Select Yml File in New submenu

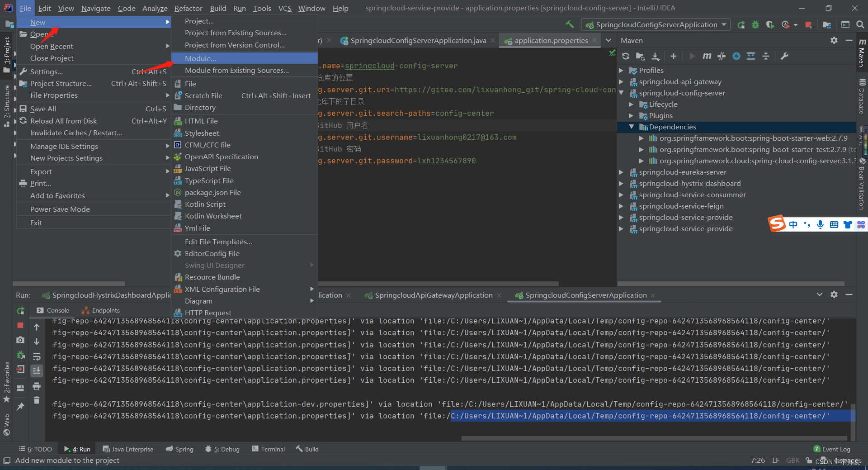click(x=245, y=228)
